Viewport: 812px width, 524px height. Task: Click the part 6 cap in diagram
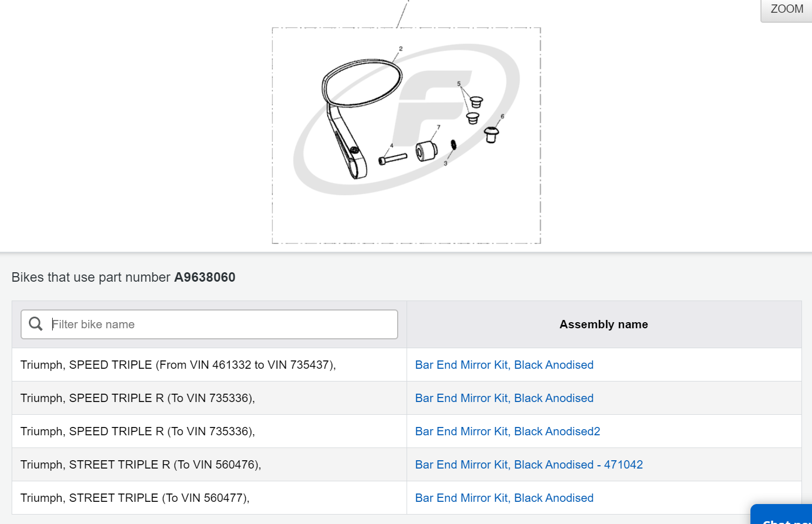pos(491,134)
